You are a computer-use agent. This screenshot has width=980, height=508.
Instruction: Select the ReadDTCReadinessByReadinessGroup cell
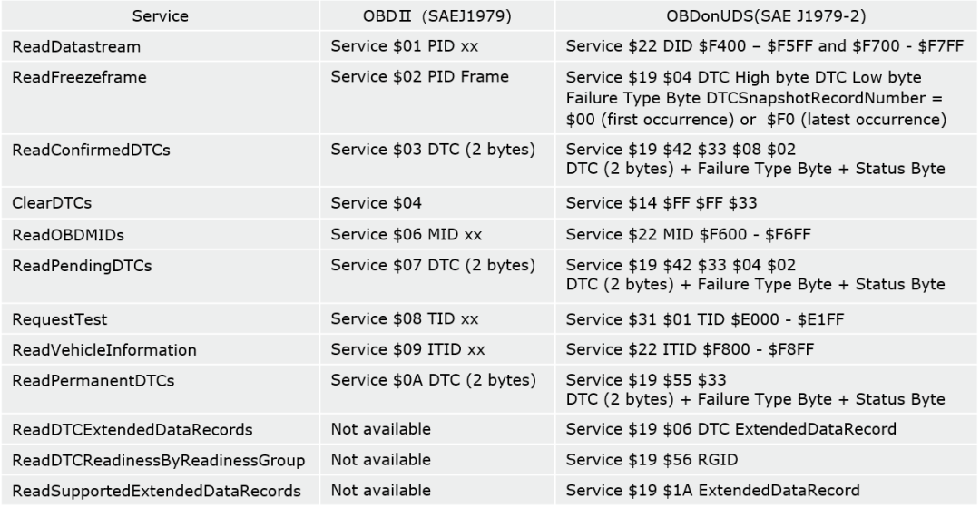158,460
